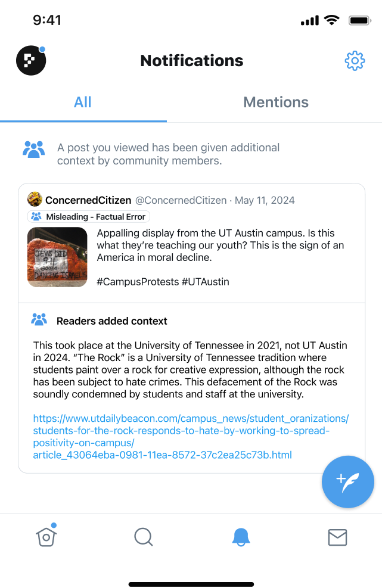The height and width of the screenshot is (588, 382).
Task: Open notification settings with the gear icon
Action: point(355,60)
